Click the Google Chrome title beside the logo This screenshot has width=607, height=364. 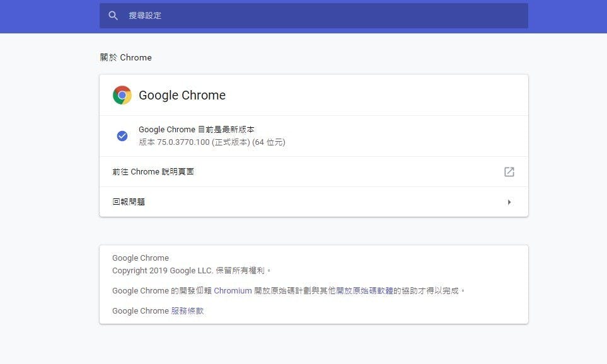tap(182, 95)
